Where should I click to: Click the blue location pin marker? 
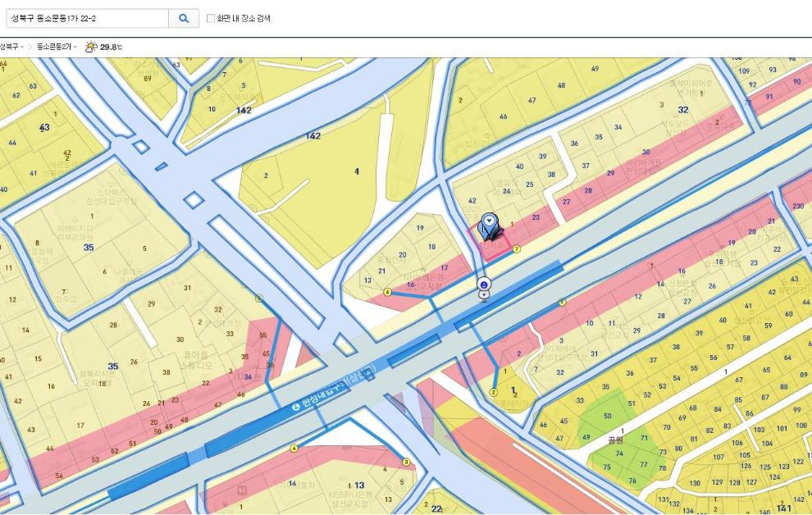tap(490, 225)
